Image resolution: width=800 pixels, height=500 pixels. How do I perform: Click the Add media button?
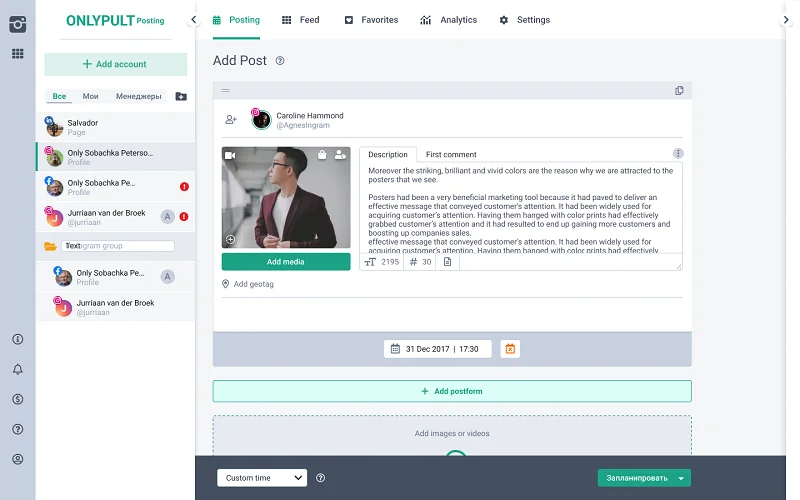286,262
